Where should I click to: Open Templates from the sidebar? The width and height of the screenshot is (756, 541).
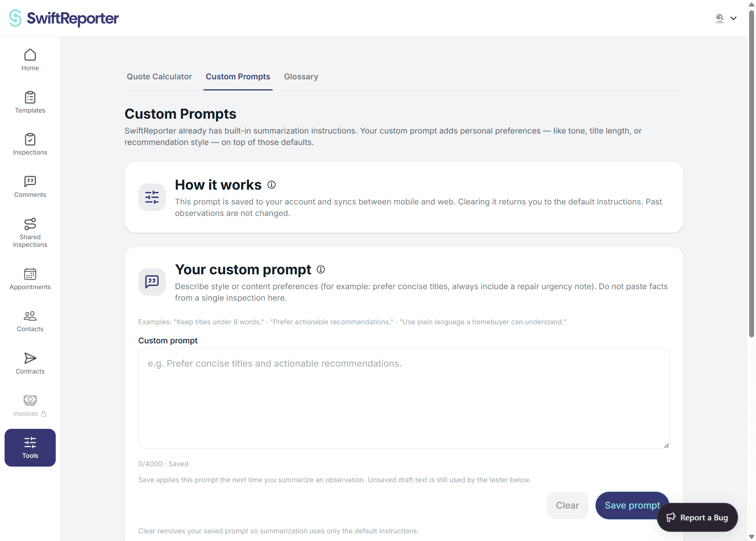tap(30, 102)
